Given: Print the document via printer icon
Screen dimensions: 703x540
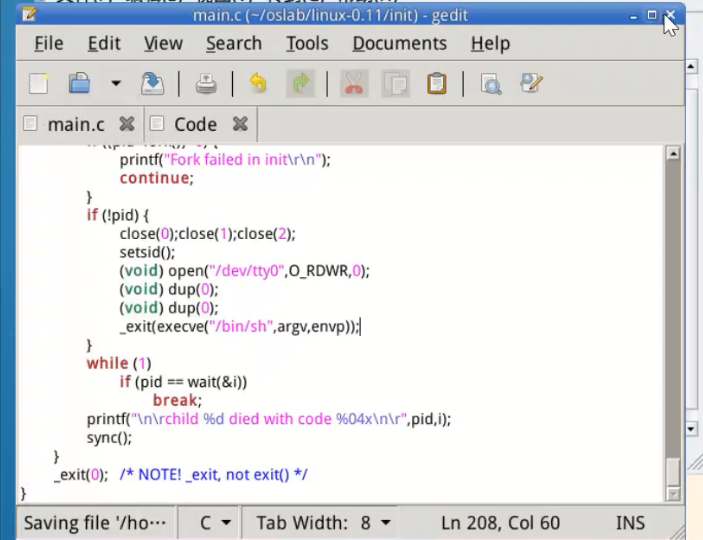Looking at the screenshot, I should pyautogui.click(x=206, y=84).
